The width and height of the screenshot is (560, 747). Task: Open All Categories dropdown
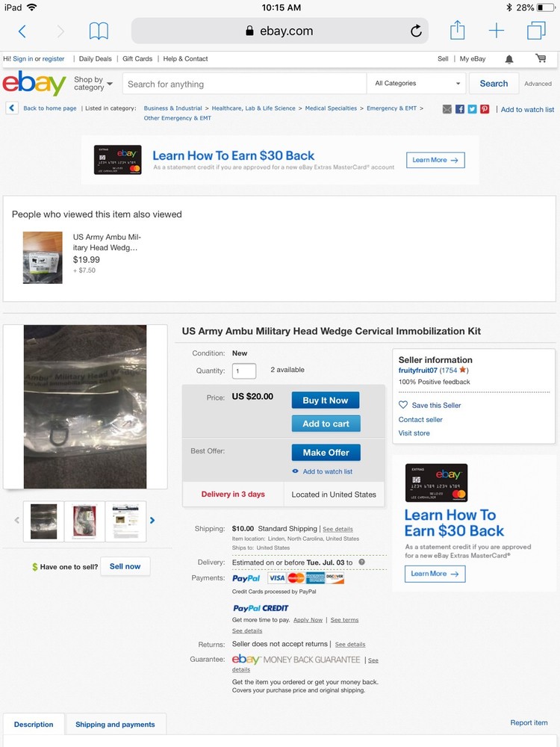417,84
